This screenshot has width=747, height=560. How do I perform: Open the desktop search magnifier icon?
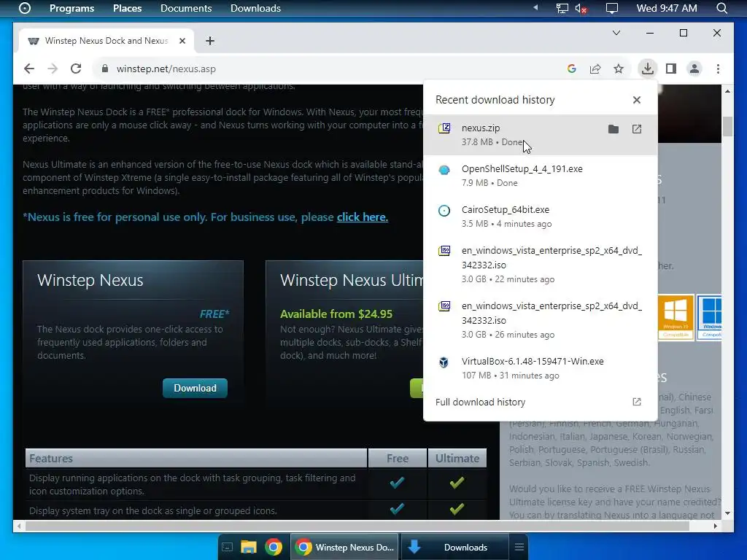point(721,8)
